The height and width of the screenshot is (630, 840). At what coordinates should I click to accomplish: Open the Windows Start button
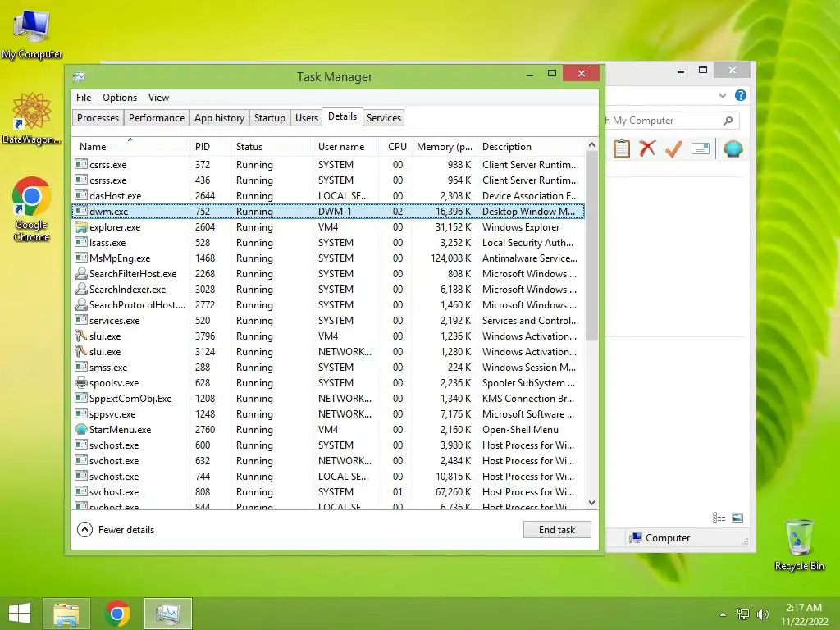click(x=20, y=614)
